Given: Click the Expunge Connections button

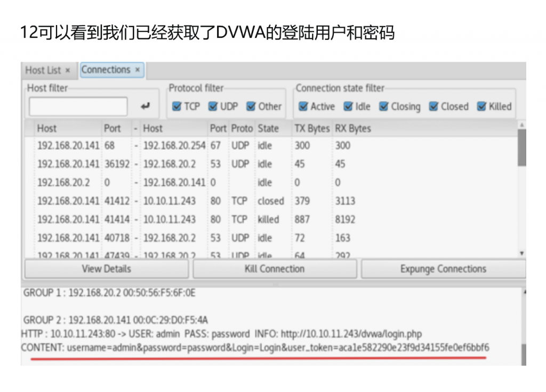Looking at the screenshot, I should pyautogui.click(x=443, y=269).
